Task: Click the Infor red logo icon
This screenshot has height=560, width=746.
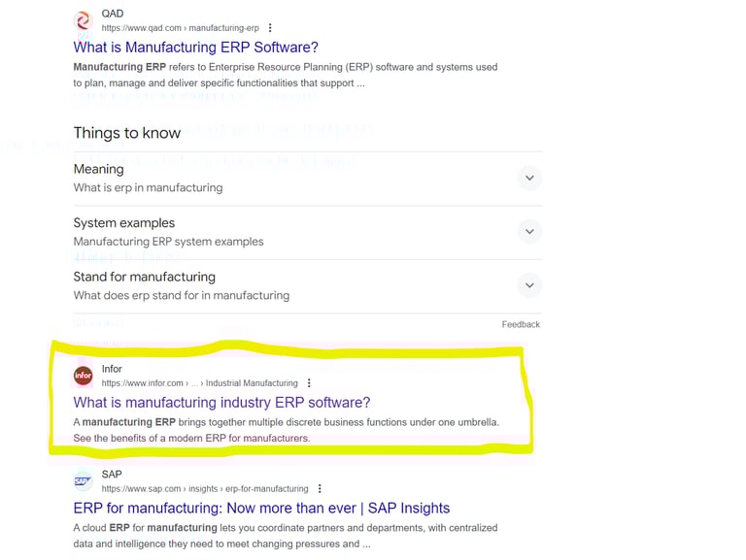Action: [x=84, y=376]
